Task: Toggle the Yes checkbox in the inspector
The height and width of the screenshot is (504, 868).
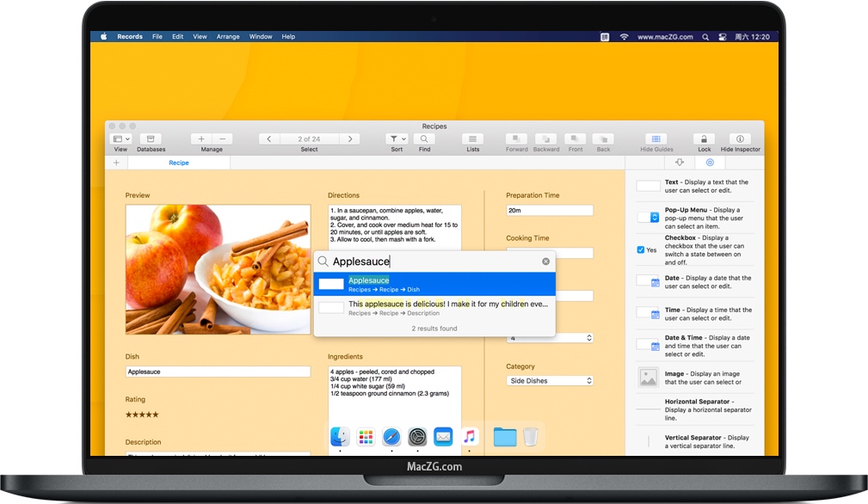Action: [641, 250]
